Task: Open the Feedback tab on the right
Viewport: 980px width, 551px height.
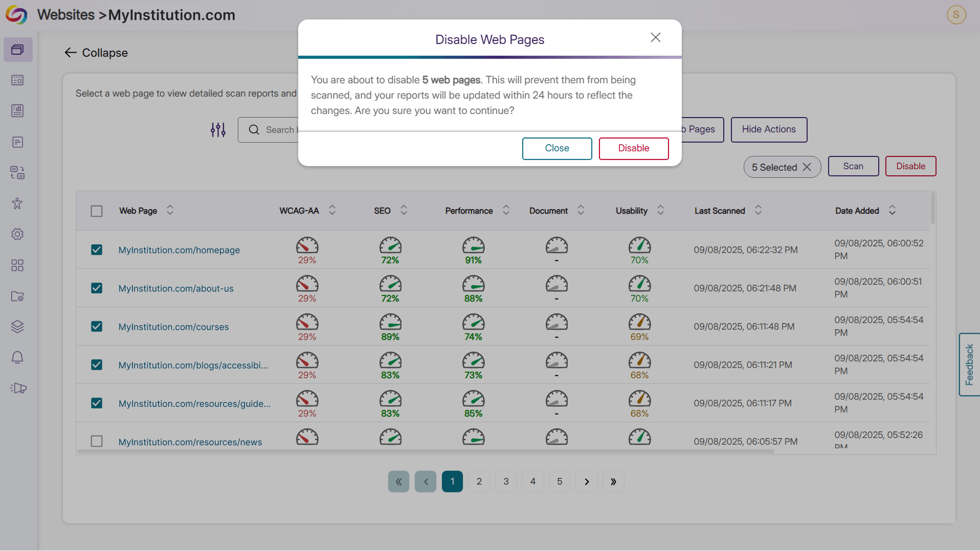Action: pyautogui.click(x=969, y=364)
